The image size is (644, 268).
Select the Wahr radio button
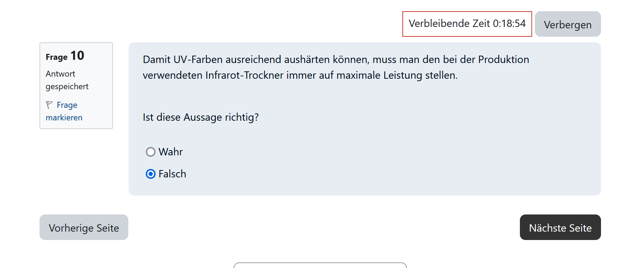pyautogui.click(x=151, y=152)
